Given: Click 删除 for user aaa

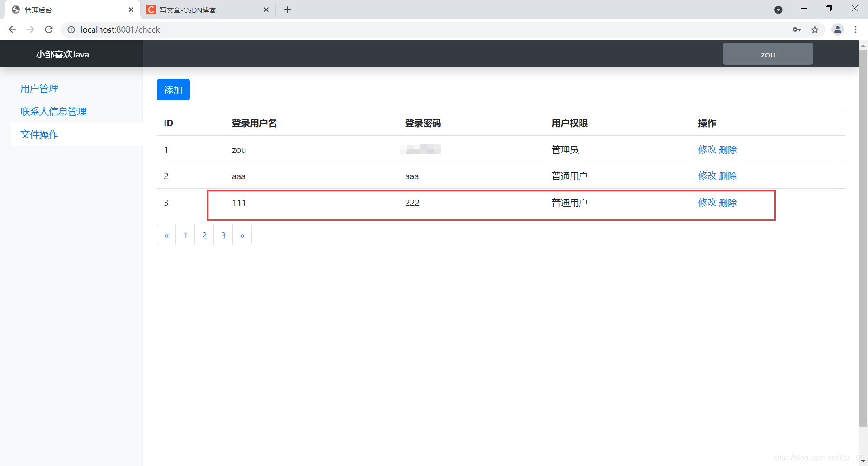Looking at the screenshot, I should pyautogui.click(x=728, y=176).
